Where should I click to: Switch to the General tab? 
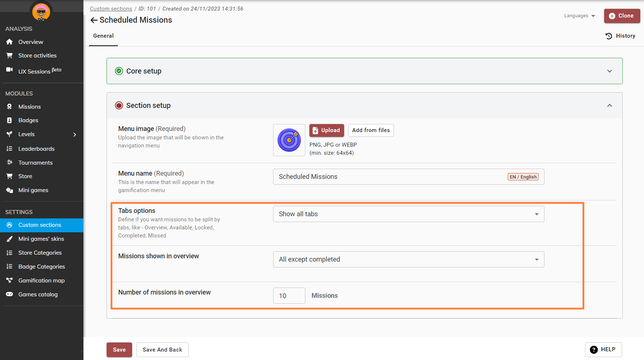pyautogui.click(x=103, y=36)
